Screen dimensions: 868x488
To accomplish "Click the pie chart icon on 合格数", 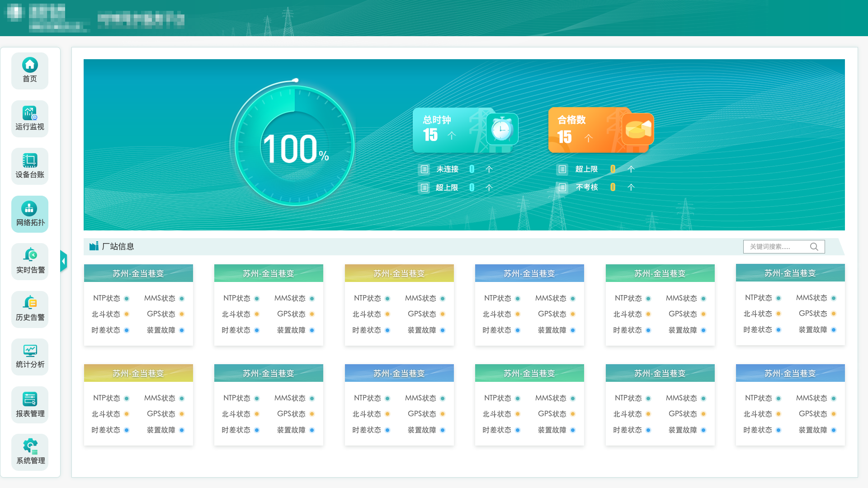I will pos(638,129).
